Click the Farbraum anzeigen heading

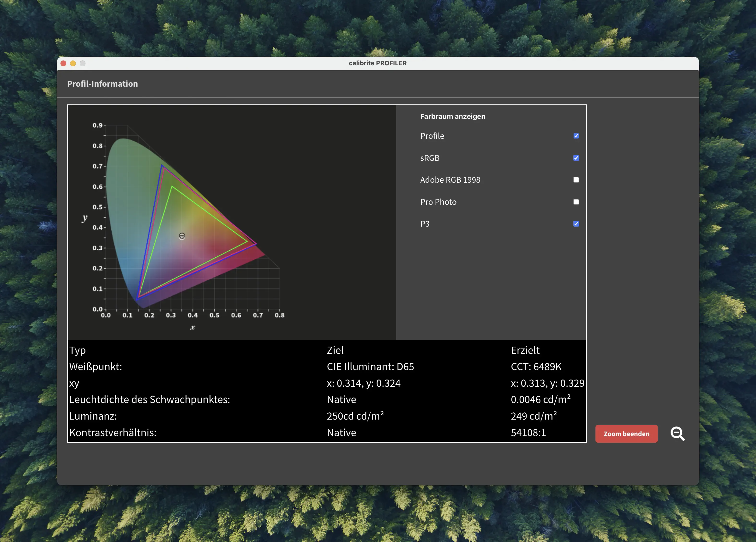[x=453, y=116]
